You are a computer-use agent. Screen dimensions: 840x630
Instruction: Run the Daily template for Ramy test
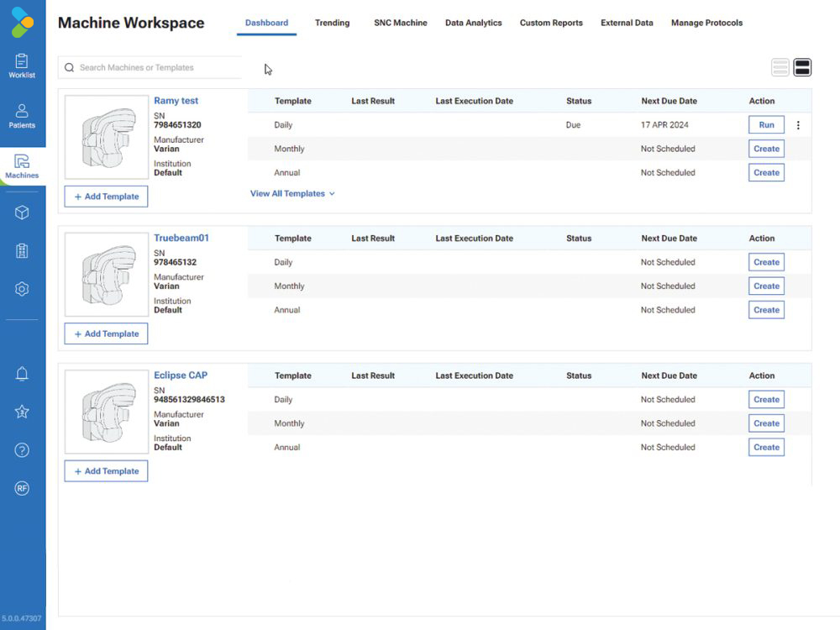point(767,125)
